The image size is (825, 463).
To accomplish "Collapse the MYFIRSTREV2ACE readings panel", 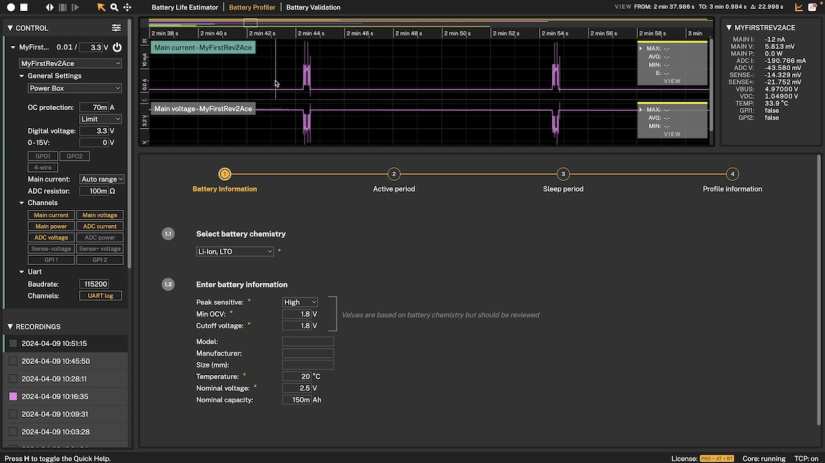I will (729, 27).
